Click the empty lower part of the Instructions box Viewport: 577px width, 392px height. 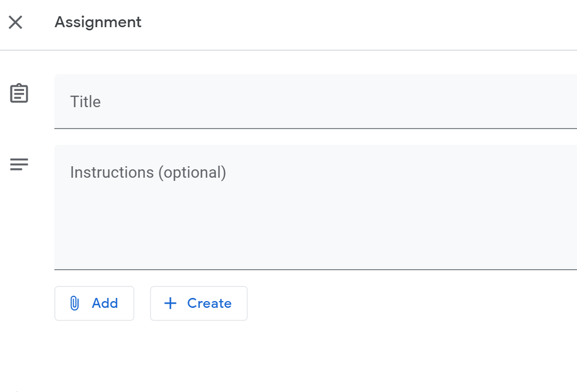[314, 246]
